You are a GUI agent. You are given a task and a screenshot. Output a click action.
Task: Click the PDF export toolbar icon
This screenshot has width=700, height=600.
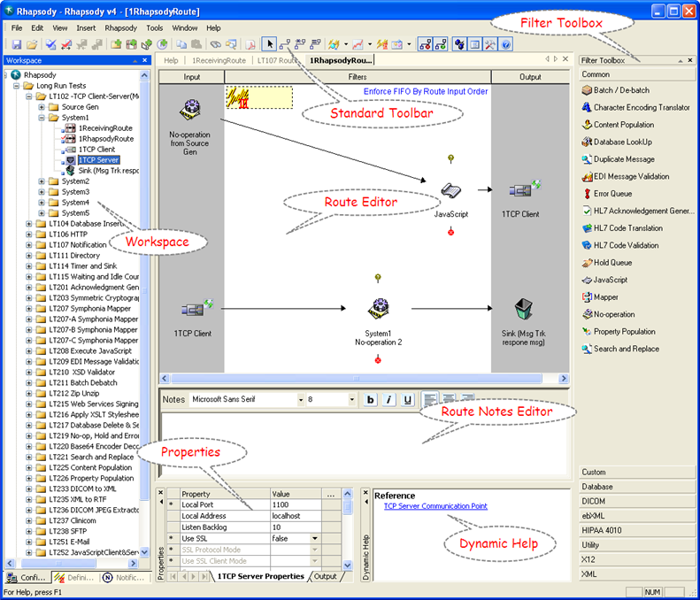coord(250,44)
